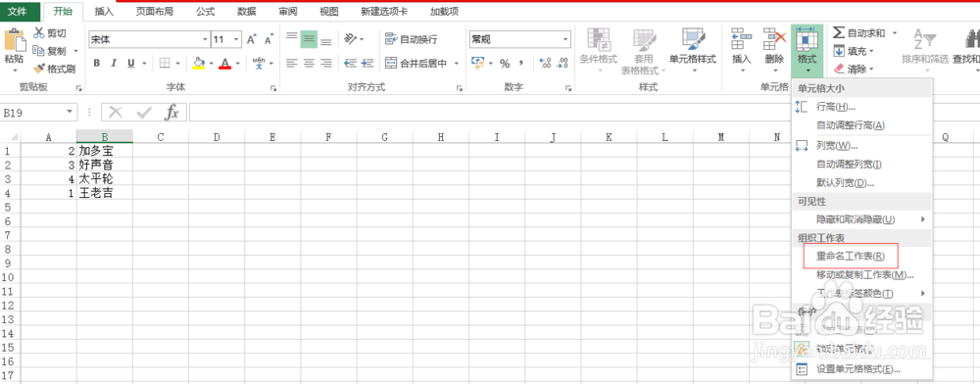The width and height of the screenshot is (980, 384).
Task: Click the cell borders icon
Action: pyautogui.click(x=165, y=63)
